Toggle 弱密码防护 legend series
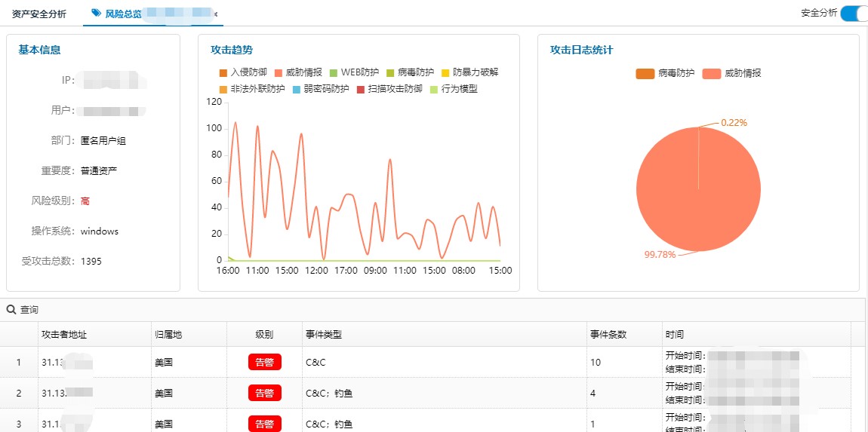Screen dimensions: 868x432 [x=321, y=89]
